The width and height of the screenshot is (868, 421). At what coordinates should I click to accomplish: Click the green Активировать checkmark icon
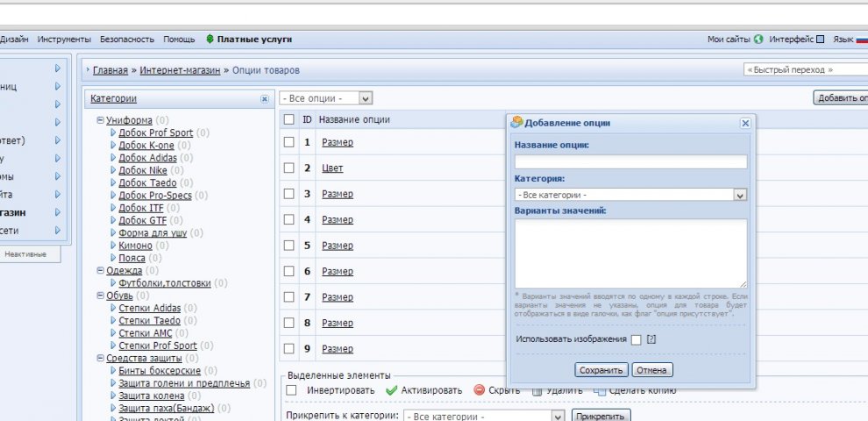391,390
